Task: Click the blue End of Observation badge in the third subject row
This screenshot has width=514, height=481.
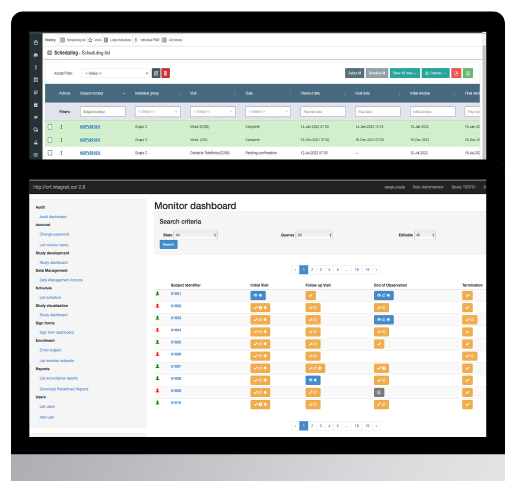Action: 384,320
